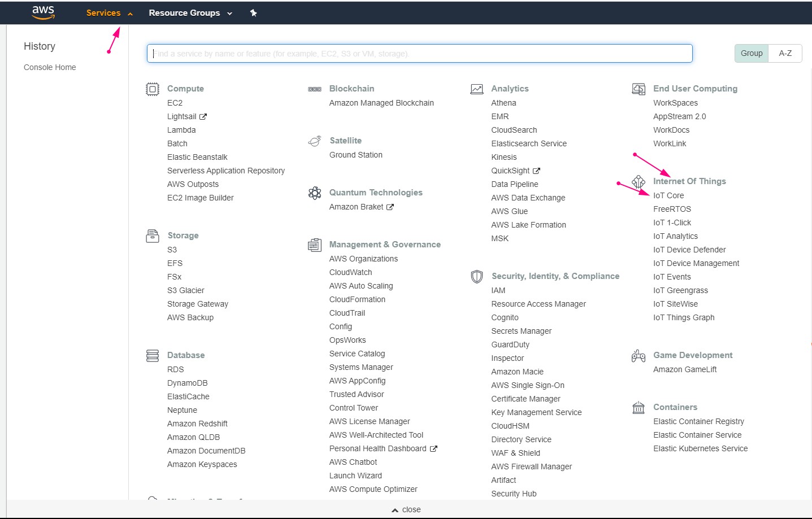Open Amazon Managed Blockchain
The width and height of the screenshot is (812, 519).
pyautogui.click(x=381, y=103)
